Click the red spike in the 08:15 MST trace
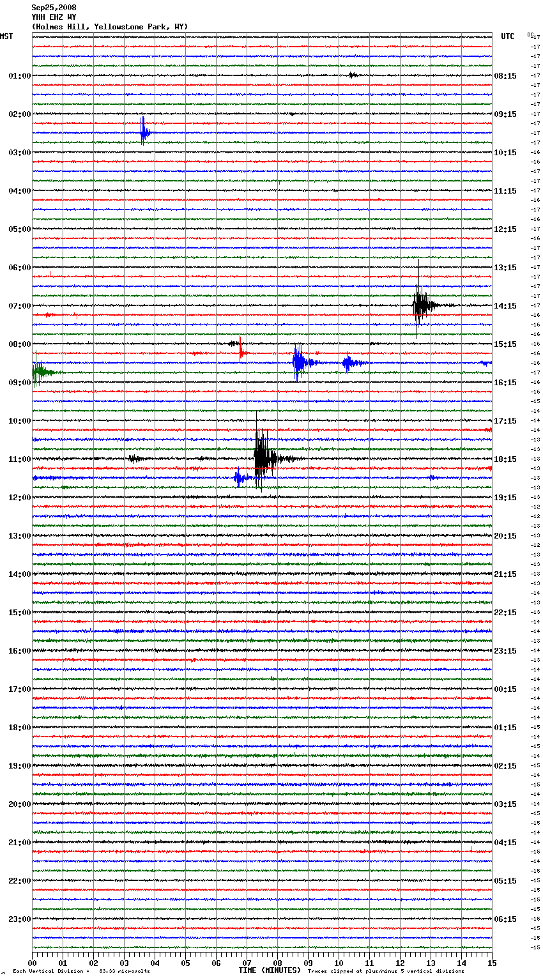Screen dimensions: 543x980 241,350
